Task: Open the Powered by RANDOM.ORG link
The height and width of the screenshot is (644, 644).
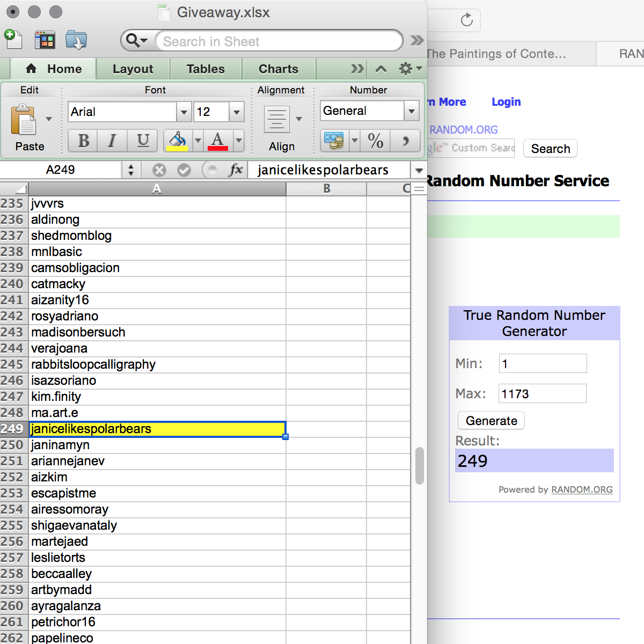Action: coord(582,489)
